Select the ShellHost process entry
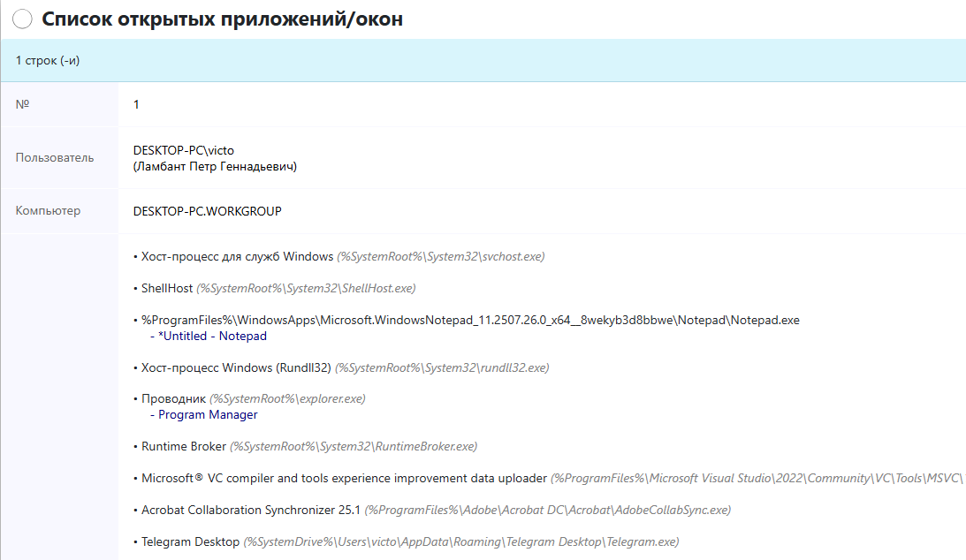The height and width of the screenshot is (560, 966). (x=167, y=289)
